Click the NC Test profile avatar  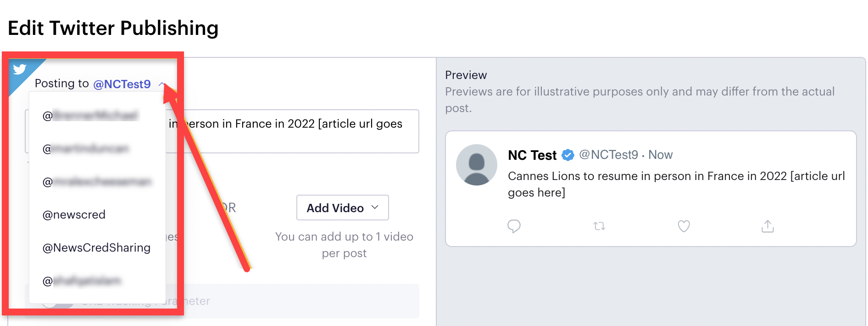[477, 165]
